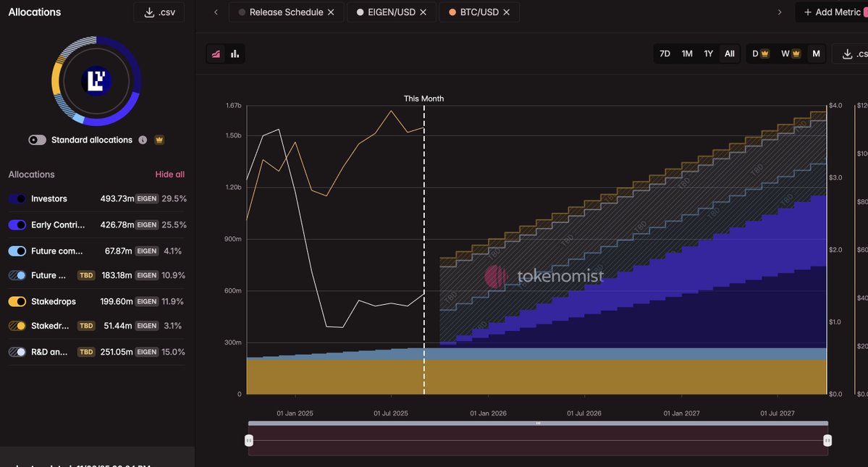The height and width of the screenshot is (467, 868).
Task: Set the time range to 7D
Action: point(665,54)
